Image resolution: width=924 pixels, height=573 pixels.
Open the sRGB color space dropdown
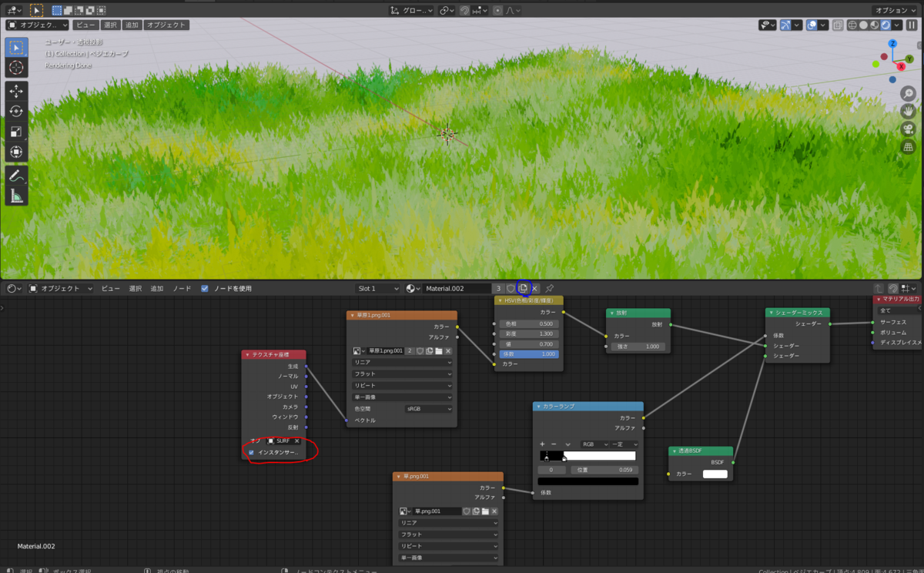pyautogui.click(x=429, y=409)
